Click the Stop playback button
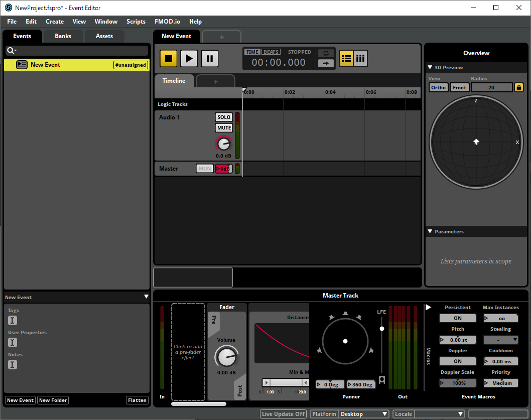The width and height of the screenshot is (531, 420). click(168, 59)
